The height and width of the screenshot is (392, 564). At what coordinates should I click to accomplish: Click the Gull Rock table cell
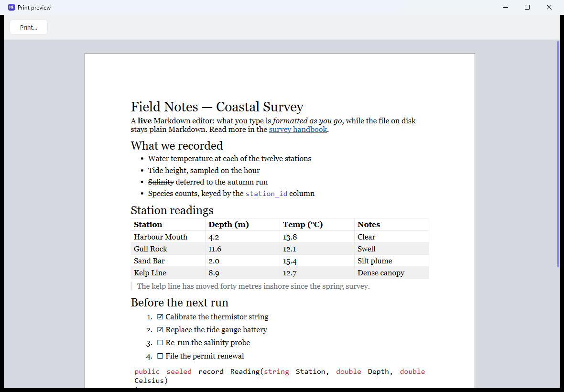(168, 249)
